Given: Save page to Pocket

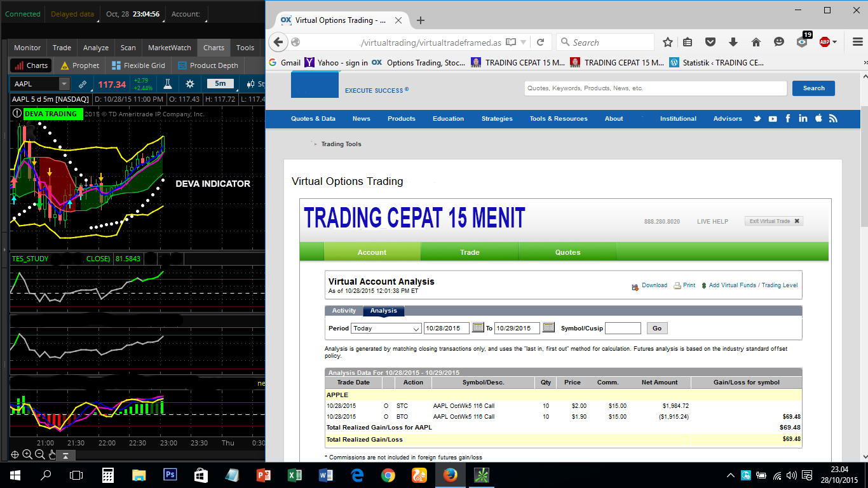Looking at the screenshot, I should pyautogui.click(x=710, y=42).
